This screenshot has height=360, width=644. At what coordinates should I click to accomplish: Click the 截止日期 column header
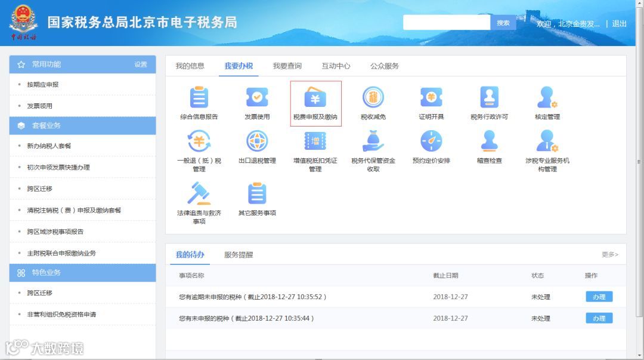pos(445,275)
